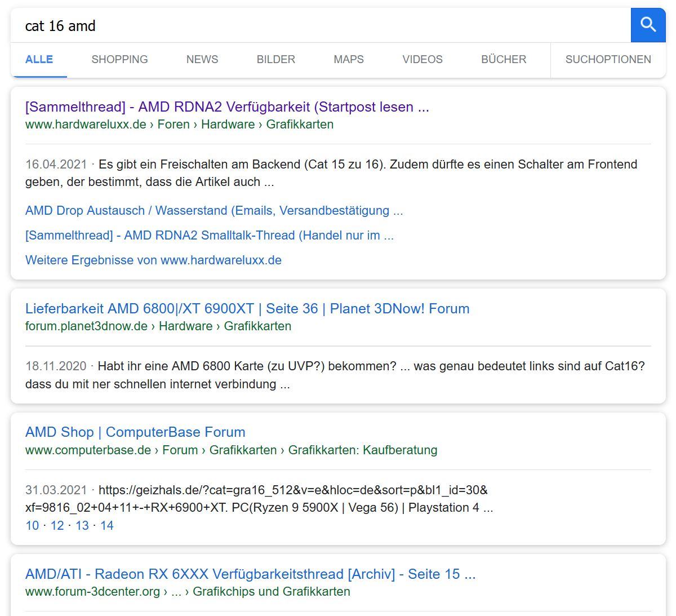Open 'AMD Drop Austausch / Wasserstand' sublink

(214, 211)
